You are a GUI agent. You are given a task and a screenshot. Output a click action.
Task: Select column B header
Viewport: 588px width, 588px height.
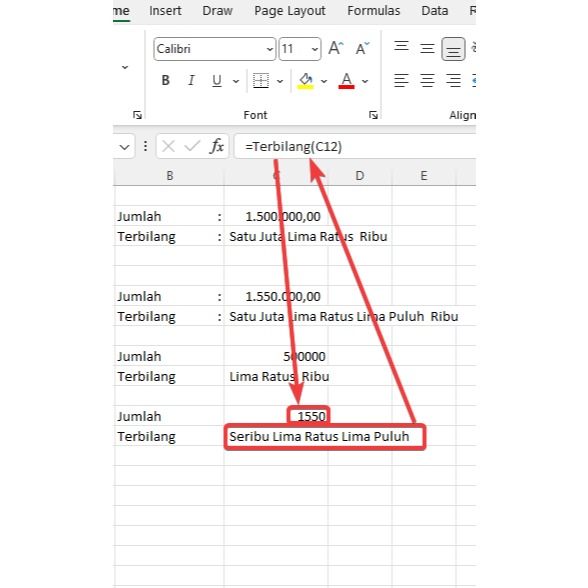(170, 176)
